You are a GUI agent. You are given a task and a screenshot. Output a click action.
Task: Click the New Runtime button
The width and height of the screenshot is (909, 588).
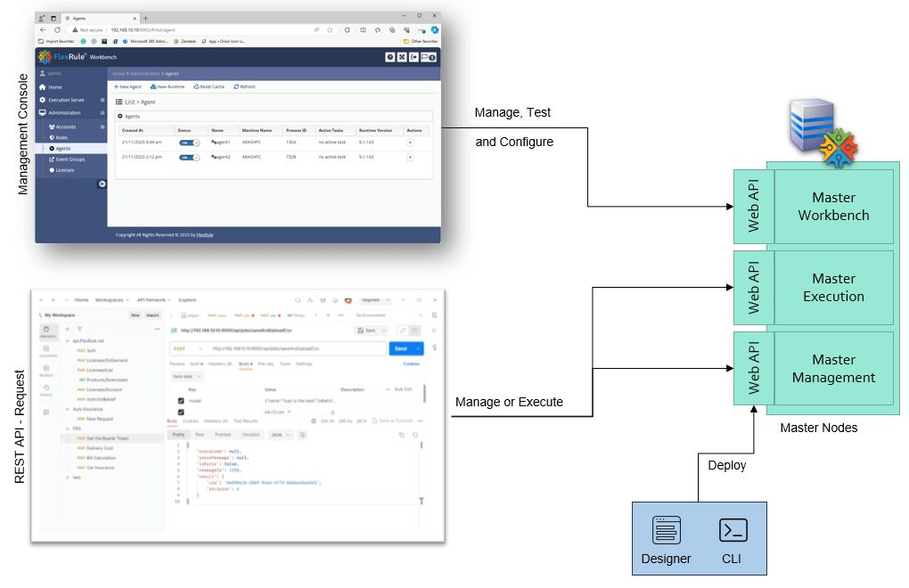(x=168, y=87)
